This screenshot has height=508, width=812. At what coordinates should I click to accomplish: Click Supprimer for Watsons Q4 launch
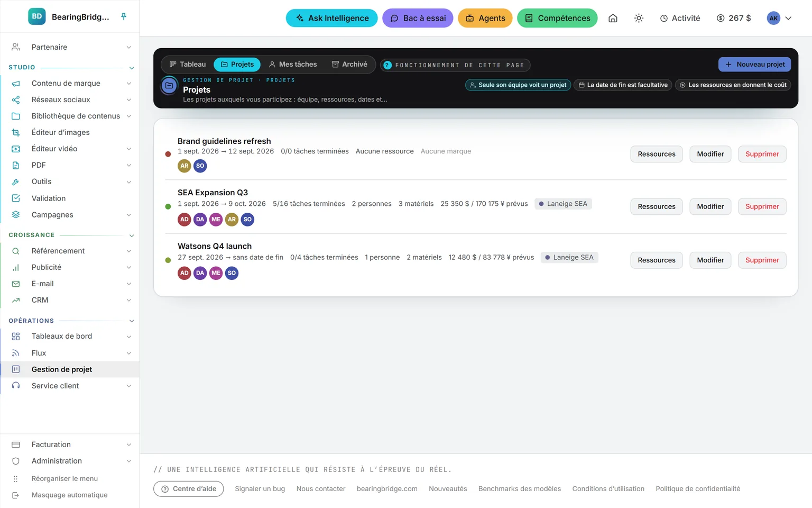point(762,260)
